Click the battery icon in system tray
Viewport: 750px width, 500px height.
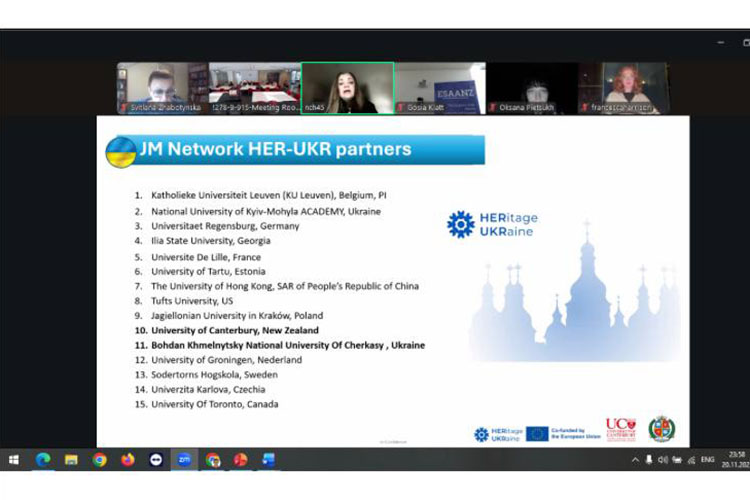click(676, 460)
